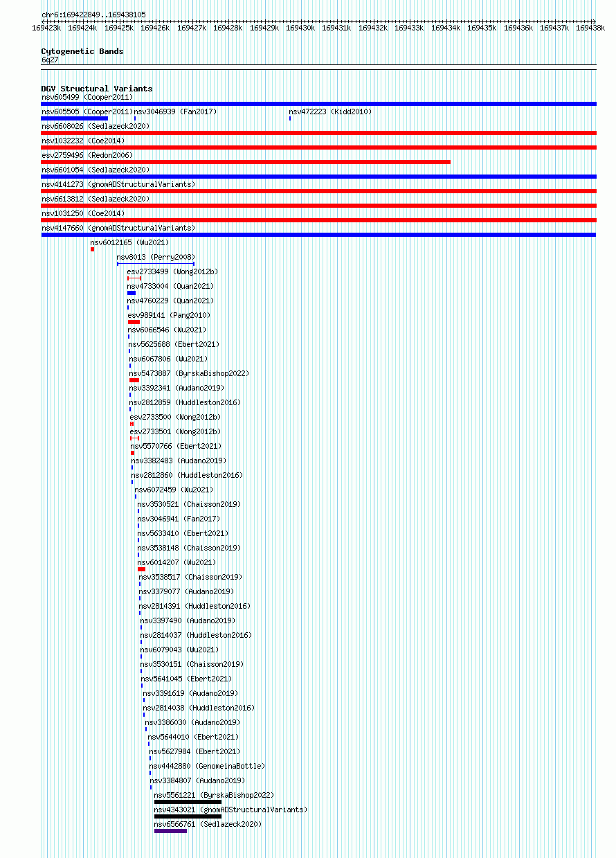Open nsv3382483 (Audano2019) variant
The width and height of the screenshot is (616, 858).
point(179,461)
